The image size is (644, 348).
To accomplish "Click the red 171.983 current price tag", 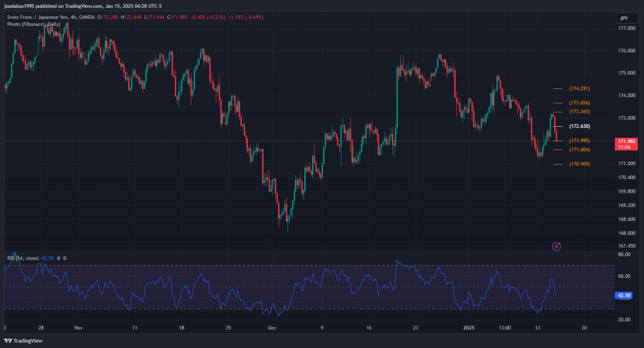I will [626, 144].
